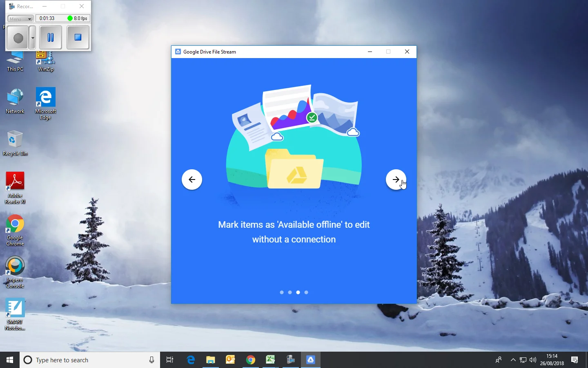Screen dimensions: 588x368
Task: Open the record options dropdown arrow
Action: tap(33, 38)
